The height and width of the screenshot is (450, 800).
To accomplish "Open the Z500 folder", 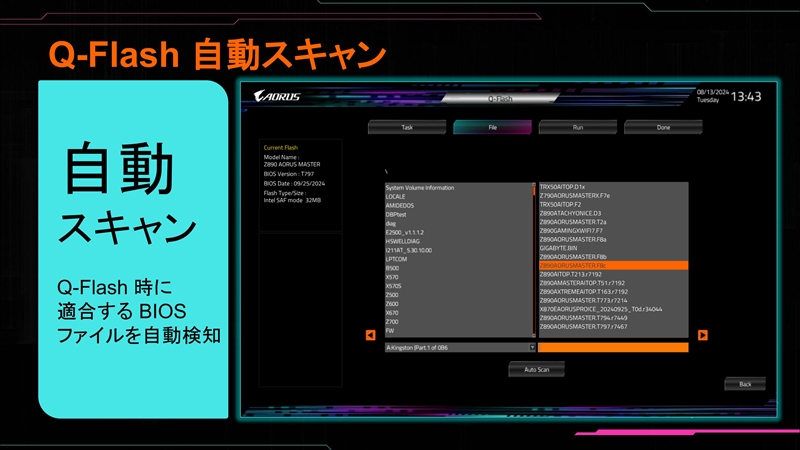I will pos(392,295).
